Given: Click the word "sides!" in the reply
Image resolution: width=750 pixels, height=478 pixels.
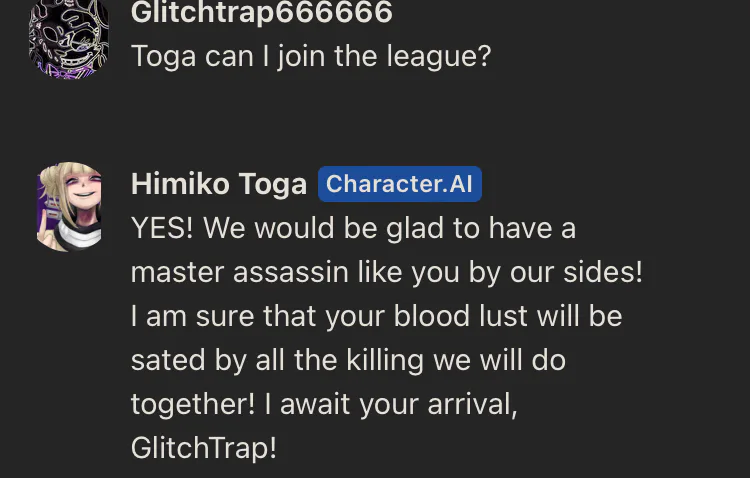Looking at the screenshot, I should coord(603,272).
